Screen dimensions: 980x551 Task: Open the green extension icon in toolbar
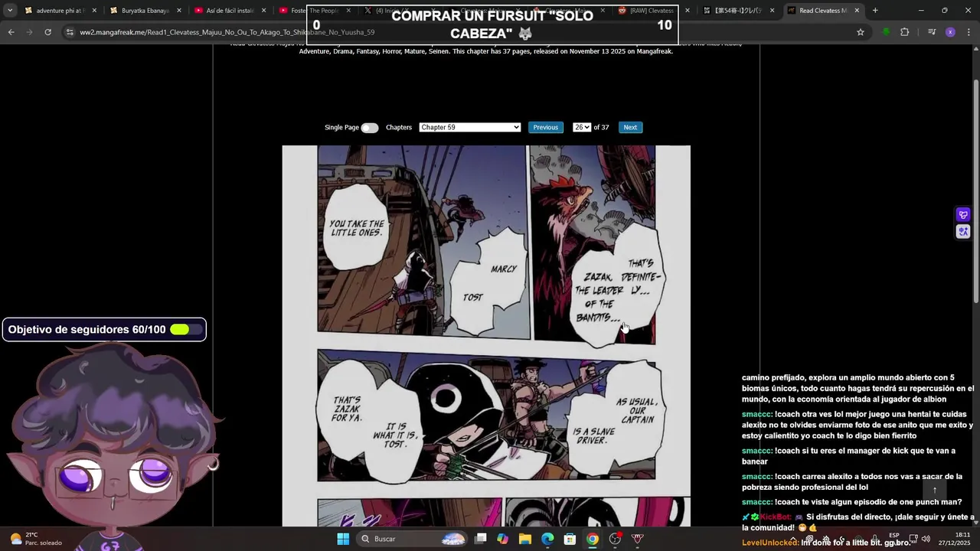pyautogui.click(x=886, y=32)
